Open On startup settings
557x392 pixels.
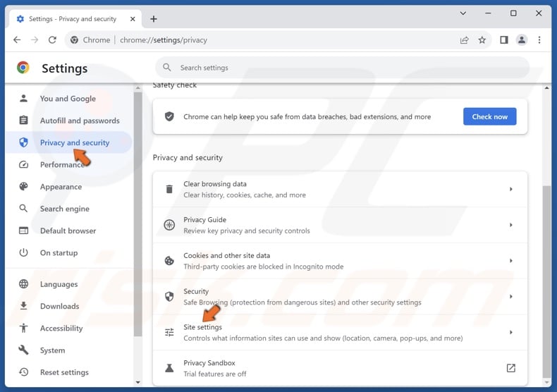tap(68, 252)
